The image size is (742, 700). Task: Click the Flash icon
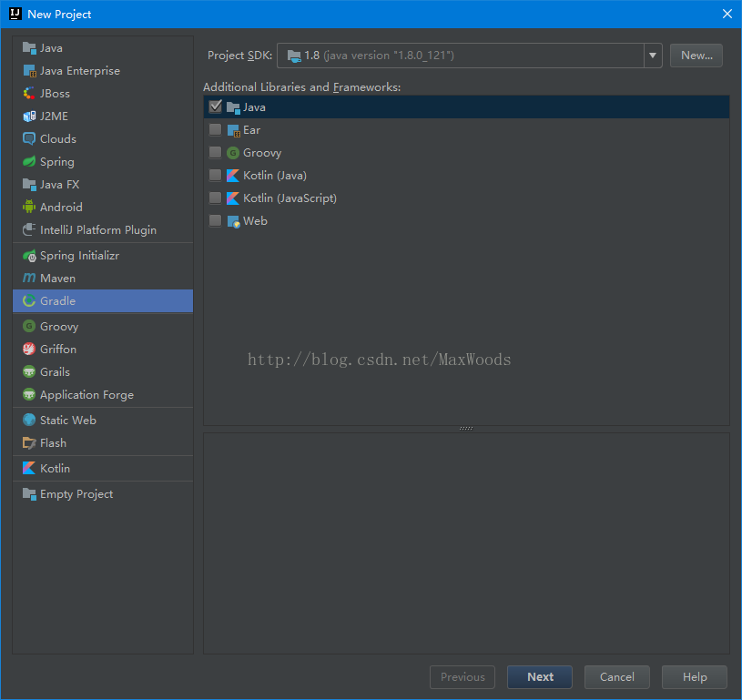[x=29, y=443]
